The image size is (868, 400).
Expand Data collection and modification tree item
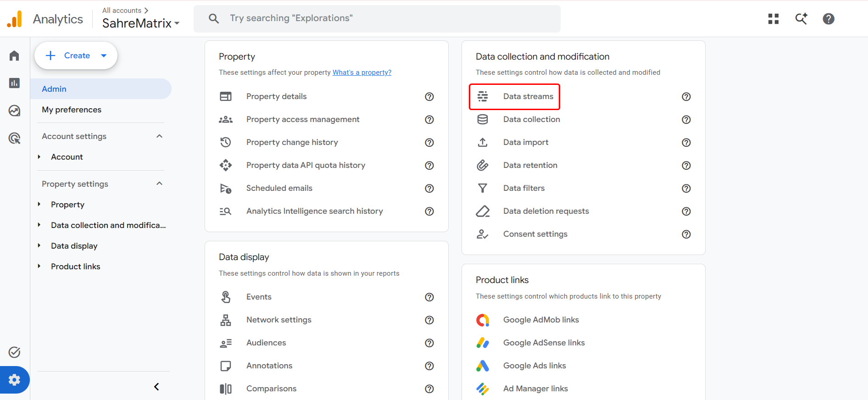(39, 225)
